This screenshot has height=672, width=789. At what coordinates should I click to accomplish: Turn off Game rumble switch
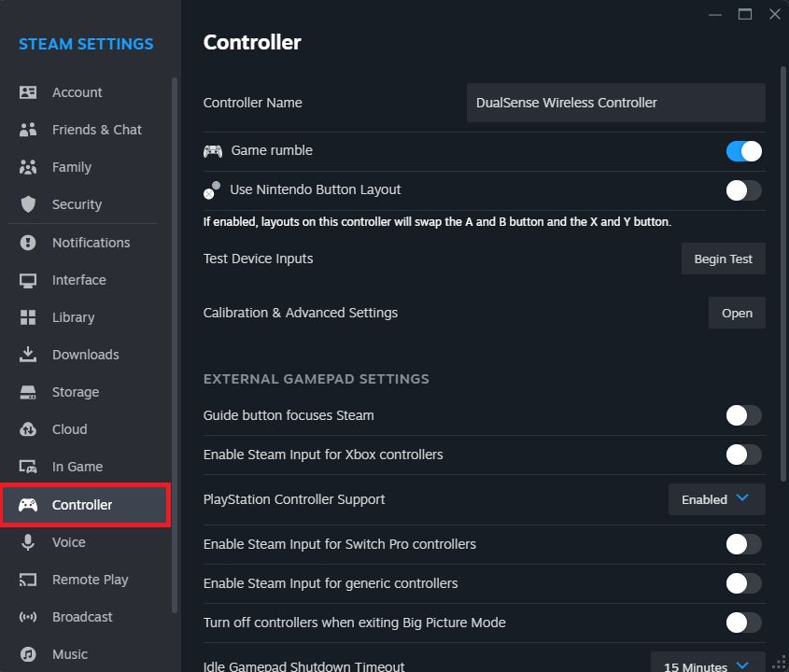point(743,151)
